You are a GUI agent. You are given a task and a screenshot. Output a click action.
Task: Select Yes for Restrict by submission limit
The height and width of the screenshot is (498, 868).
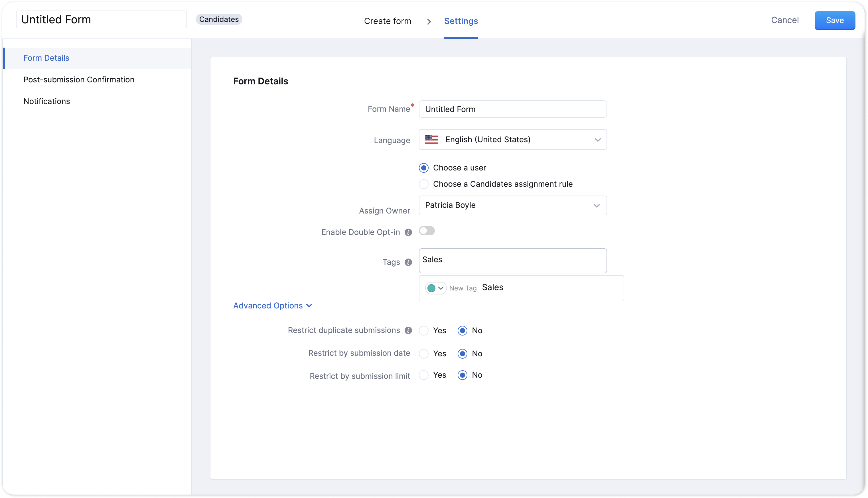click(423, 375)
